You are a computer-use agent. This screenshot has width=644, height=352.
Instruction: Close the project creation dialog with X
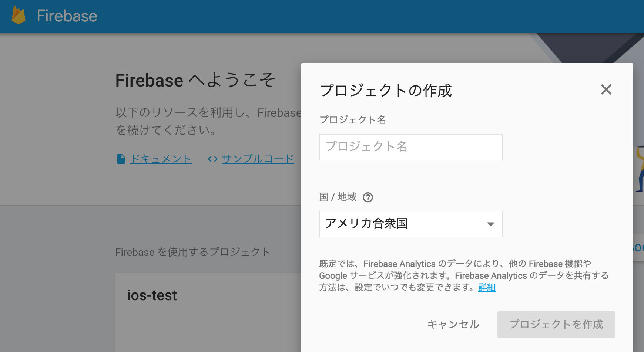[606, 89]
